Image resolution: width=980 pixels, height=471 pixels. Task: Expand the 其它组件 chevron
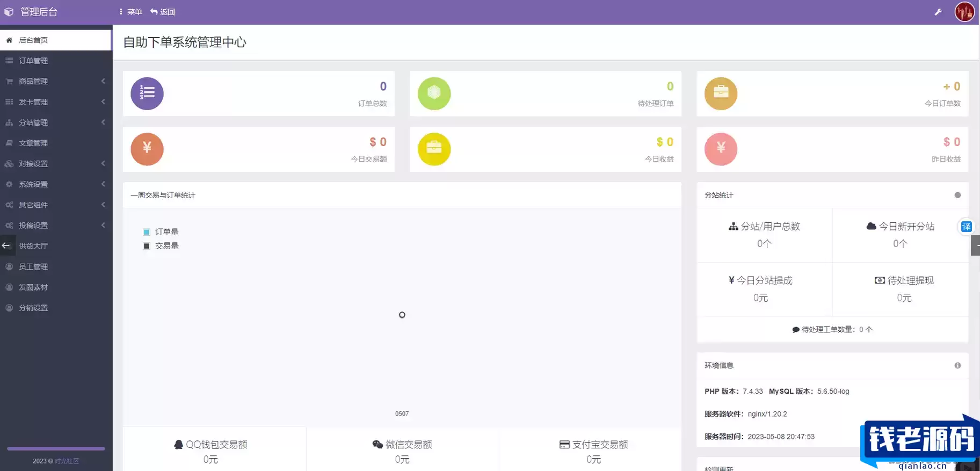tap(103, 205)
